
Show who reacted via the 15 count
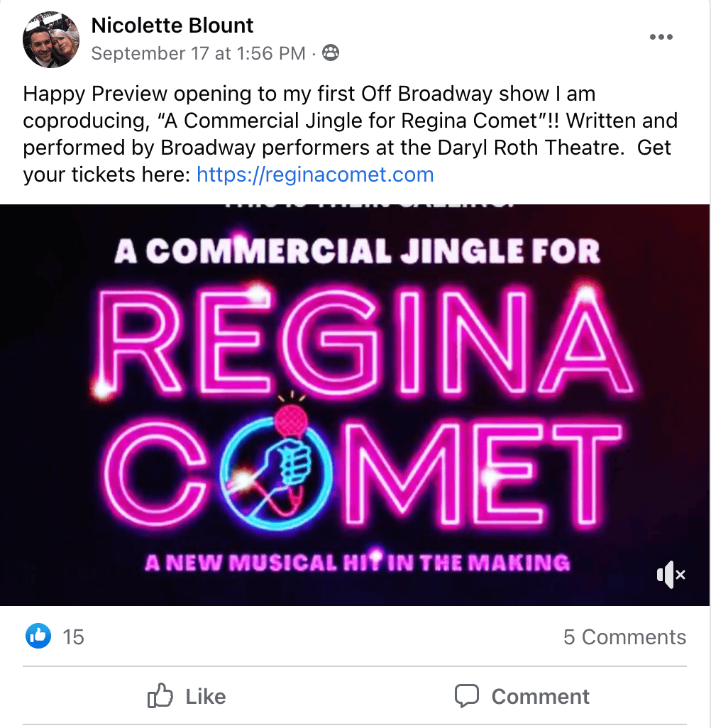73,637
